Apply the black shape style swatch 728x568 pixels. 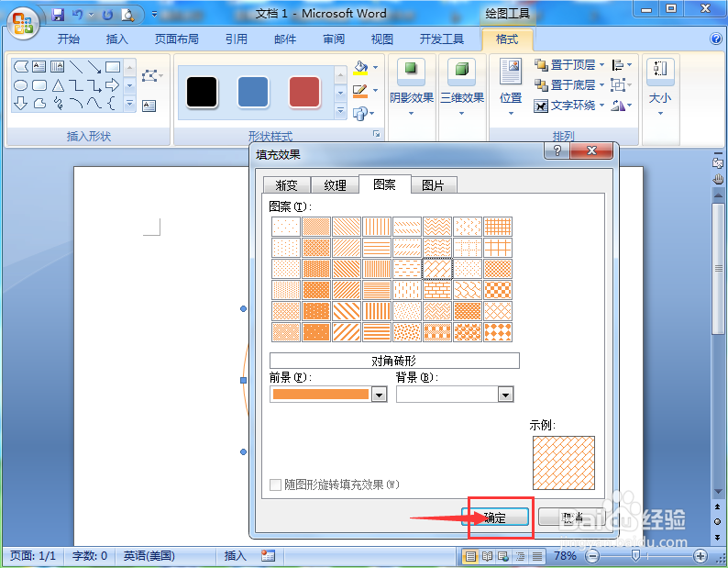tap(202, 92)
